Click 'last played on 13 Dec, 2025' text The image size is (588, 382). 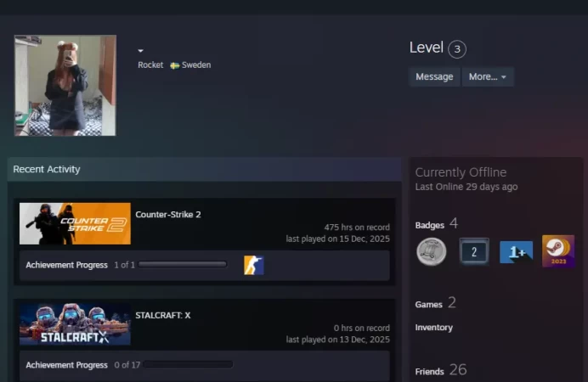[x=338, y=340]
